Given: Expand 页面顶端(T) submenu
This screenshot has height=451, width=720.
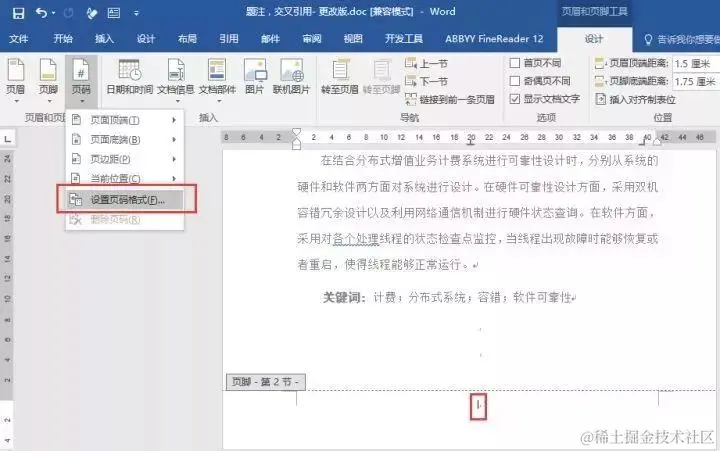Looking at the screenshot, I should (124, 120).
